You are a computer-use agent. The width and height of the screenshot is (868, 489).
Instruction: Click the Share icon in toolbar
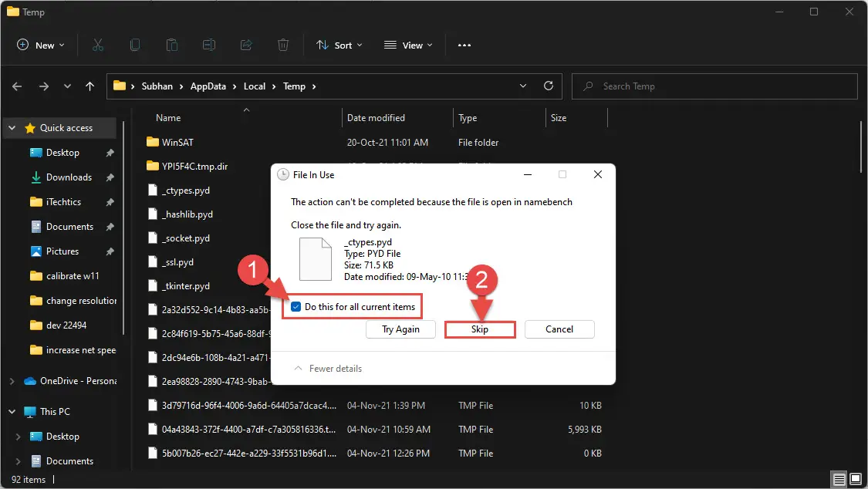point(246,46)
